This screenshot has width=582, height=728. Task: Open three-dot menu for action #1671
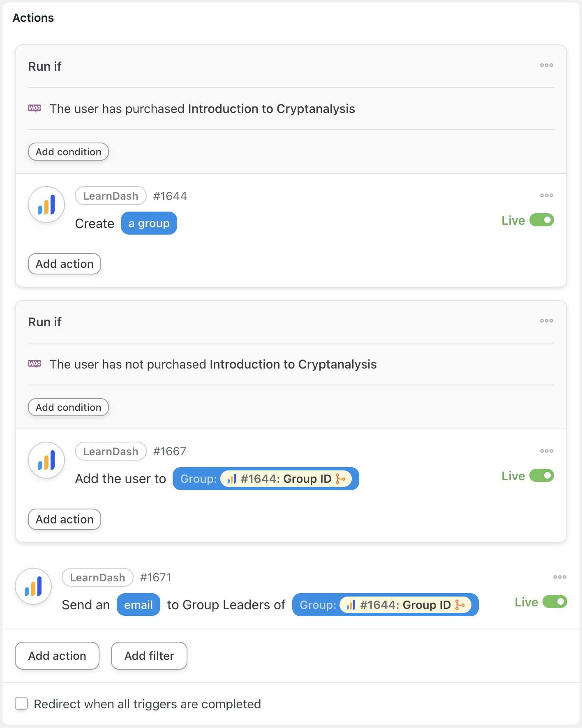tap(559, 577)
